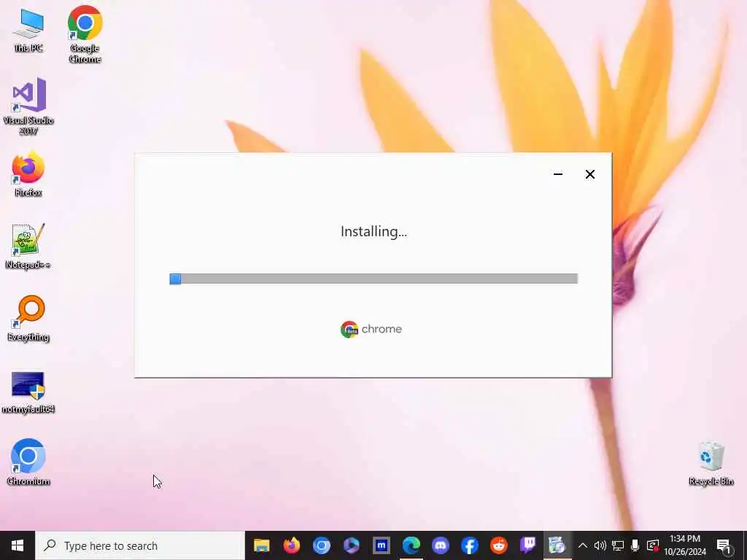Click the installer program's taskbar icon

557,545
